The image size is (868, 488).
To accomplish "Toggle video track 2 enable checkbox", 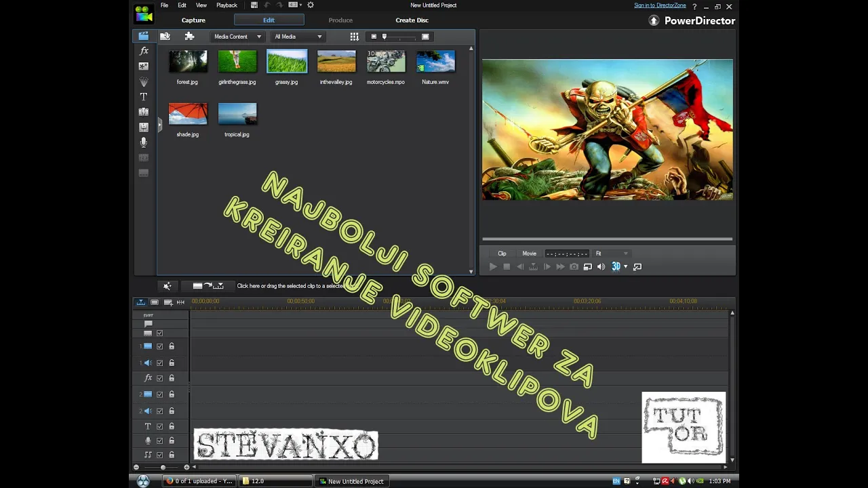I will point(160,394).
